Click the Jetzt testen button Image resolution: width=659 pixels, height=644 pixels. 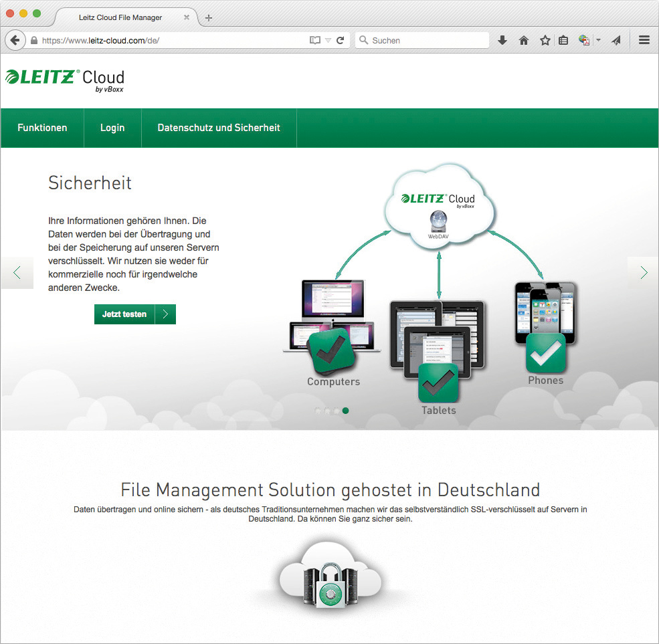click(x=124, y=314)
